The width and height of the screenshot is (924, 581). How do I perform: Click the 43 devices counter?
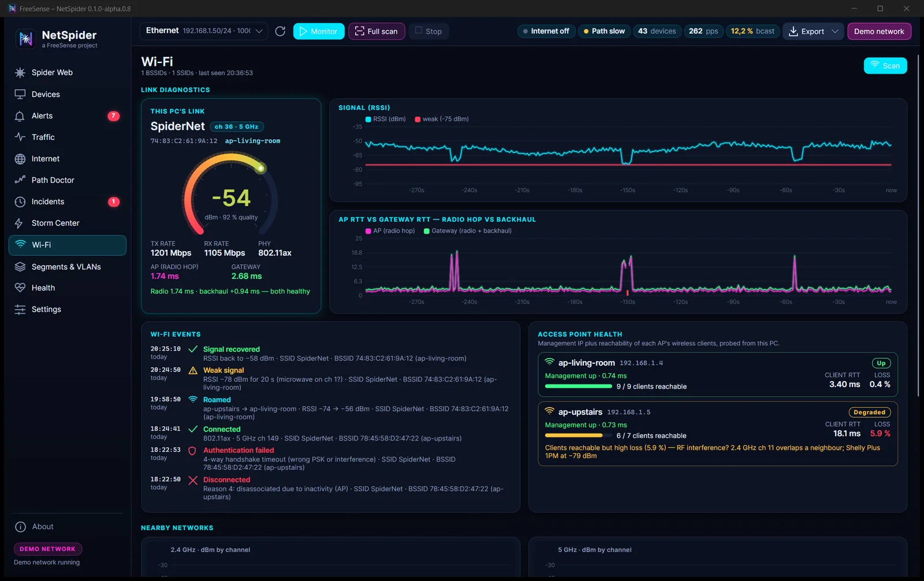tap(657, 31)
